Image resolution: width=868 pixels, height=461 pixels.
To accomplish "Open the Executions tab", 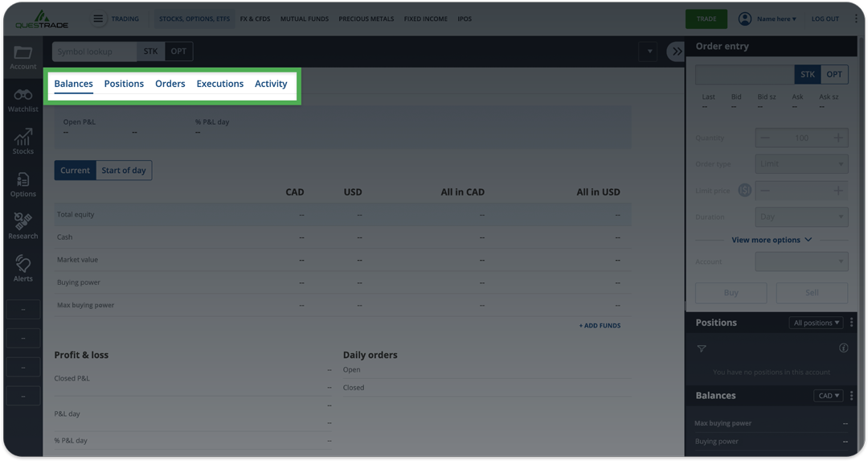I will (x=219, y=84).
